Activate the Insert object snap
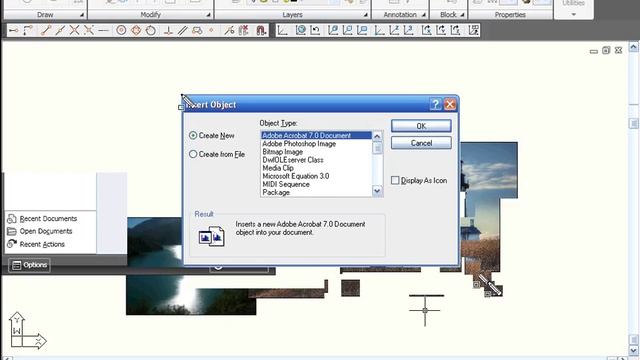The height and width of the screenshot is (360, 640). [197, 31]
